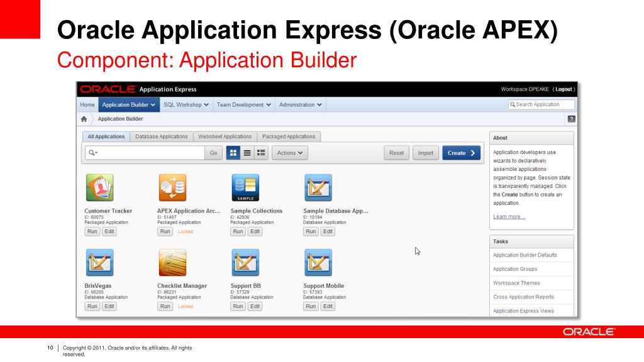Click the Logout link

click(x=563, y=89)
